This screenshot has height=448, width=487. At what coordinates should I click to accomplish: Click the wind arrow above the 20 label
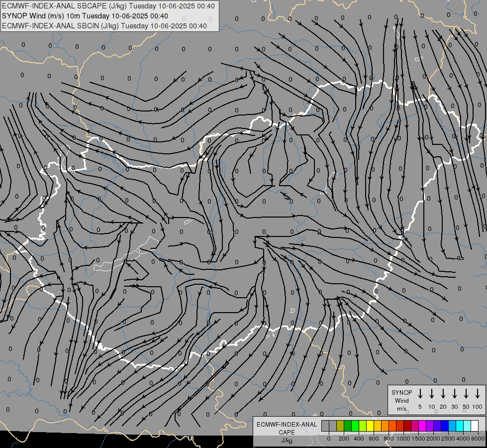tap(443, 394)
